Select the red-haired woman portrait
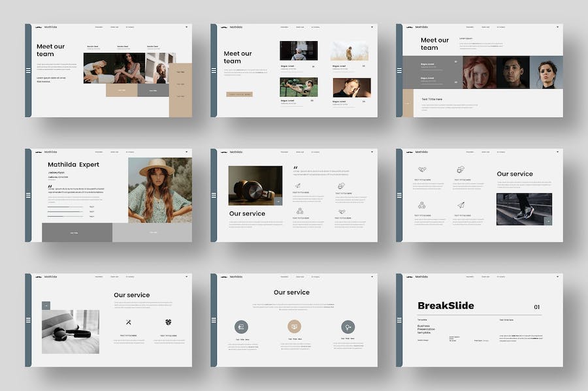Image resolution: width=588 pixels, height=391 pixels. point(479,72)
